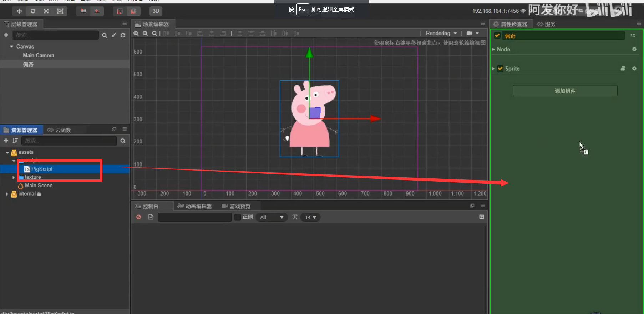This screenshot has width=644, height=314.
Task: Pop out the console panel
Action: [x=472, y=206]
